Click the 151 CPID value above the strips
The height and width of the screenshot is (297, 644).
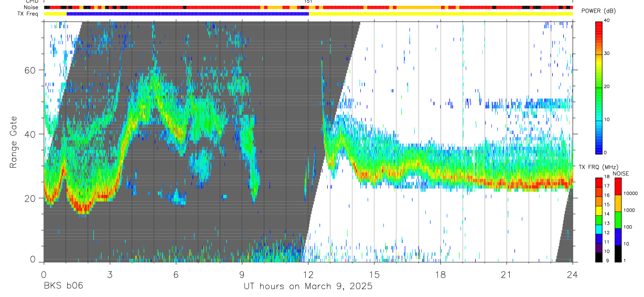pyautogui.click(x=308, y=2)
